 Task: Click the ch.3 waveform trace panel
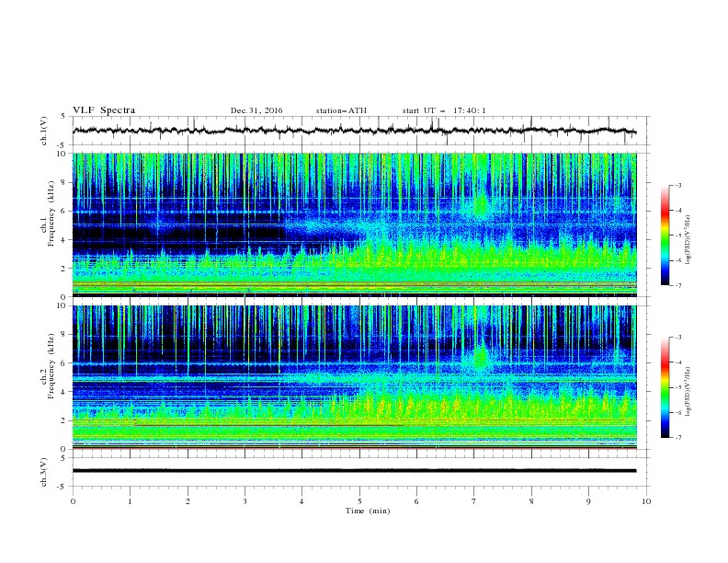(x=359, y=472)
